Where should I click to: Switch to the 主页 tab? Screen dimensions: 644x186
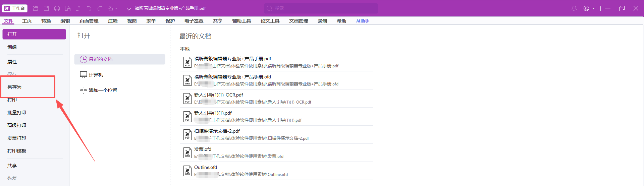coord(27,21)
